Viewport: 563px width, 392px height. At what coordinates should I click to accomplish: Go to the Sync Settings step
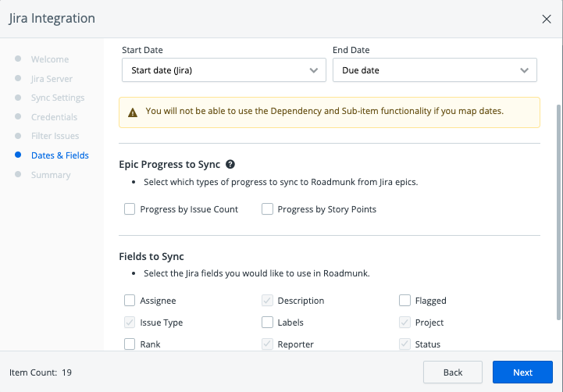(x=58, y=98)
